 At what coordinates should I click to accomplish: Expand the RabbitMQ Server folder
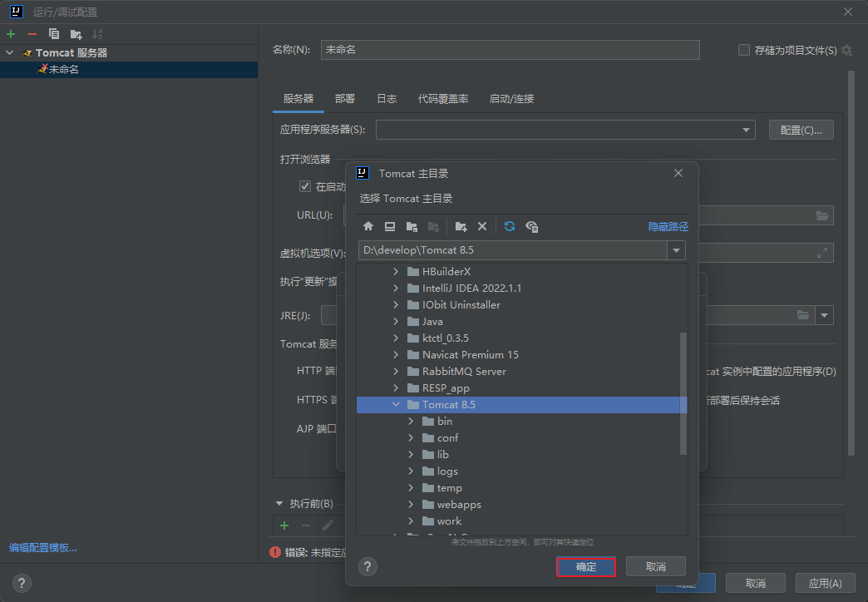[x=396, y=371]
